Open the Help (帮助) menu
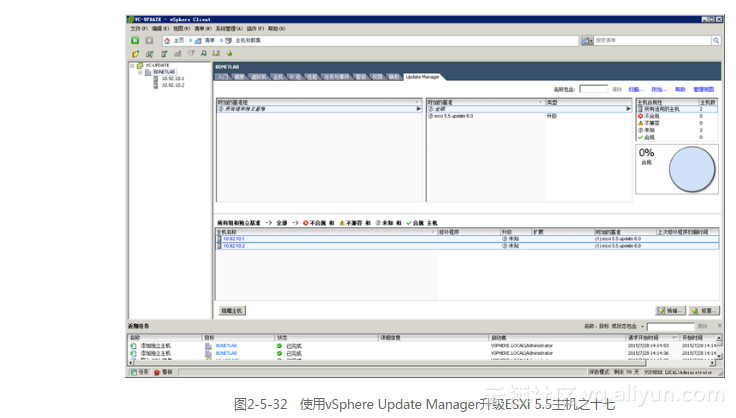This screenshot has height=418, width=736. [276, 29]
